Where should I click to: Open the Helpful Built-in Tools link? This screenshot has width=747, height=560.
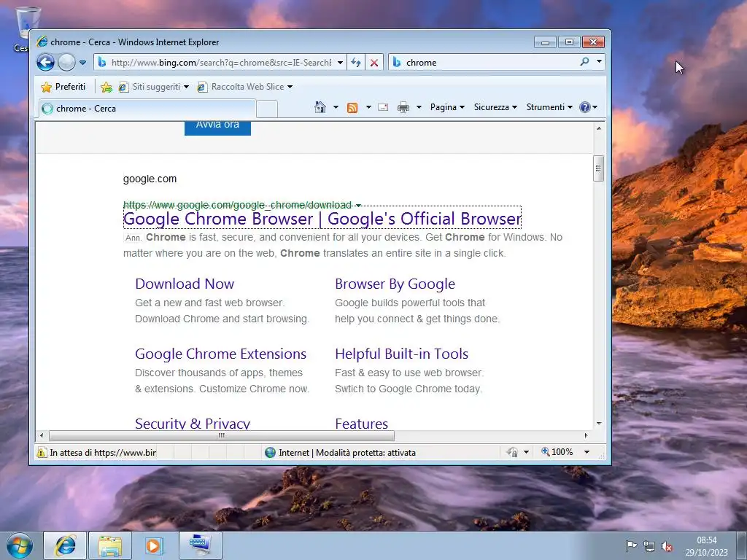[x=402, y=354]
